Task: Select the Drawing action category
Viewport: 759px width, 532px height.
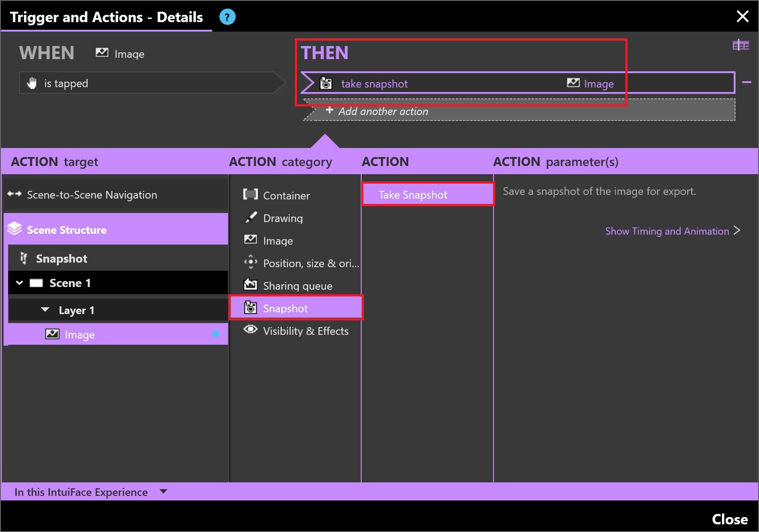Action: 283,218
